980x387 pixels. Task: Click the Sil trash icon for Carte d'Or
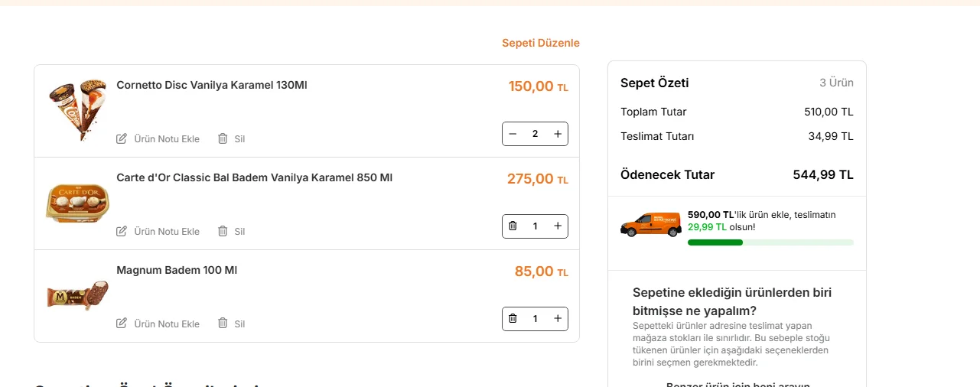(223, 231)
